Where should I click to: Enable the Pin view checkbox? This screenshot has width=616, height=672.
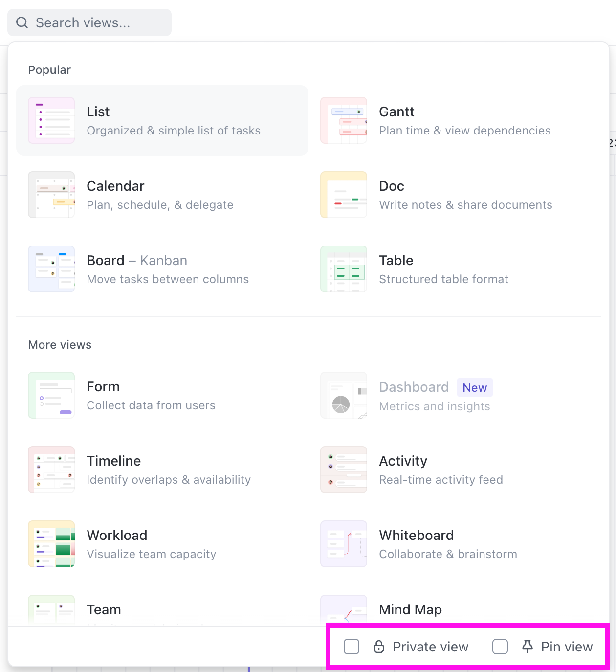point(500,647)
